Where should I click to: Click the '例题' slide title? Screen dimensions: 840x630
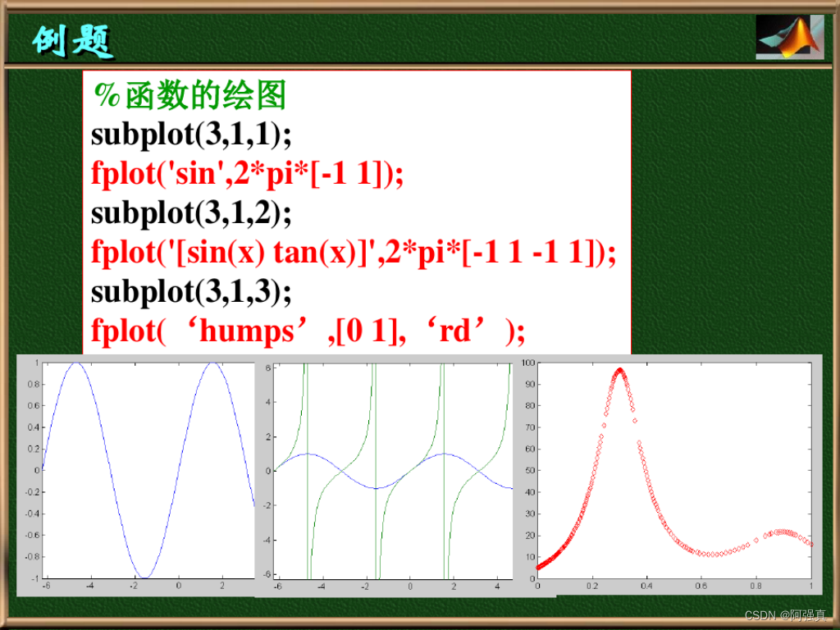[x=73, y=41]
